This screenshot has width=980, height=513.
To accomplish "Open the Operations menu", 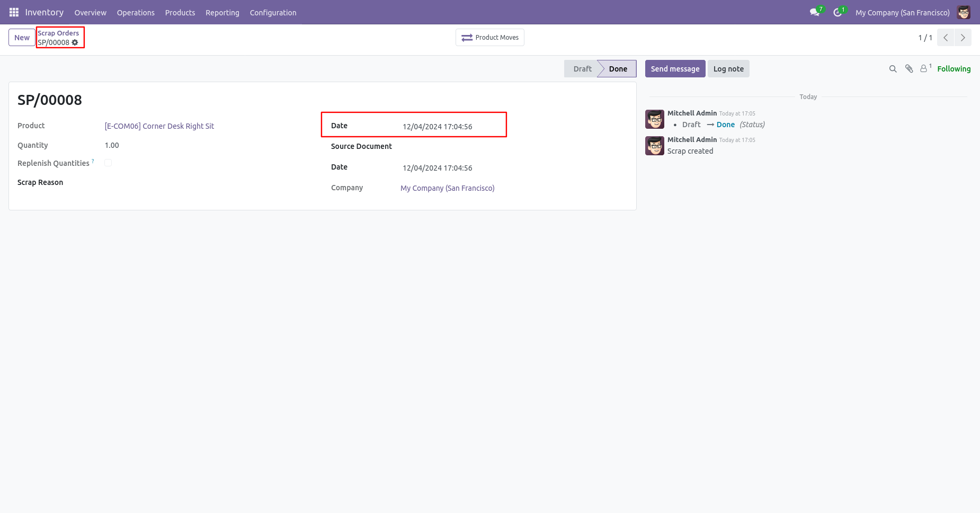I will pyautogui.click(x=136, y=12).
